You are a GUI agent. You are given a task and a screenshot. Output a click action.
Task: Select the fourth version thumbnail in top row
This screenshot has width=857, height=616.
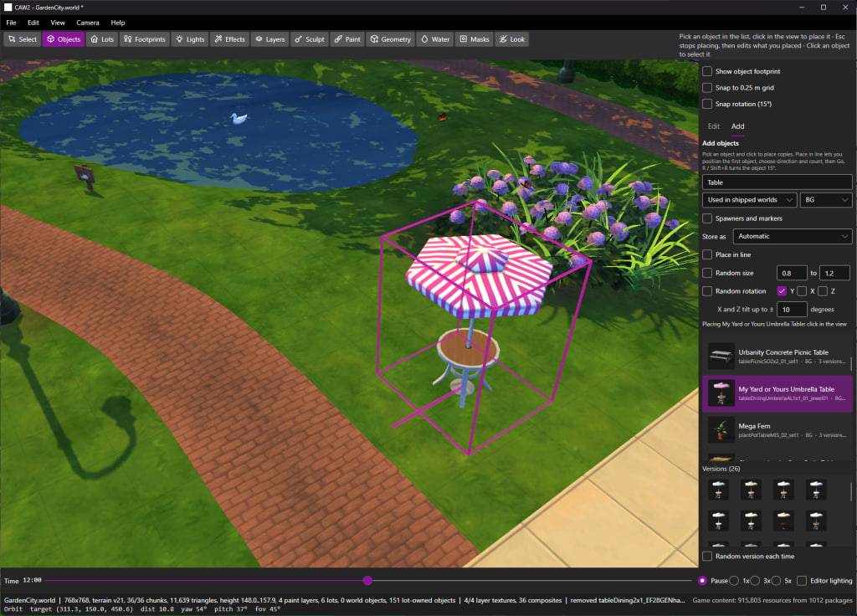(816, 490)
